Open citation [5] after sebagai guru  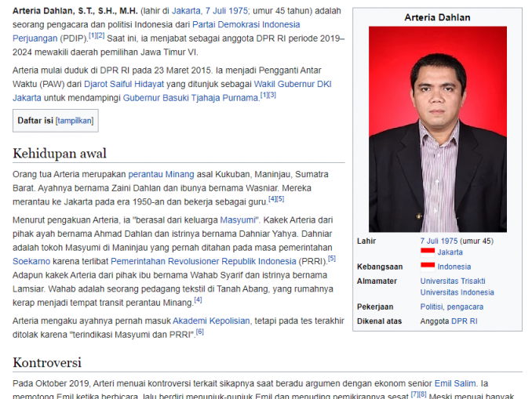(x=280, y=199)
